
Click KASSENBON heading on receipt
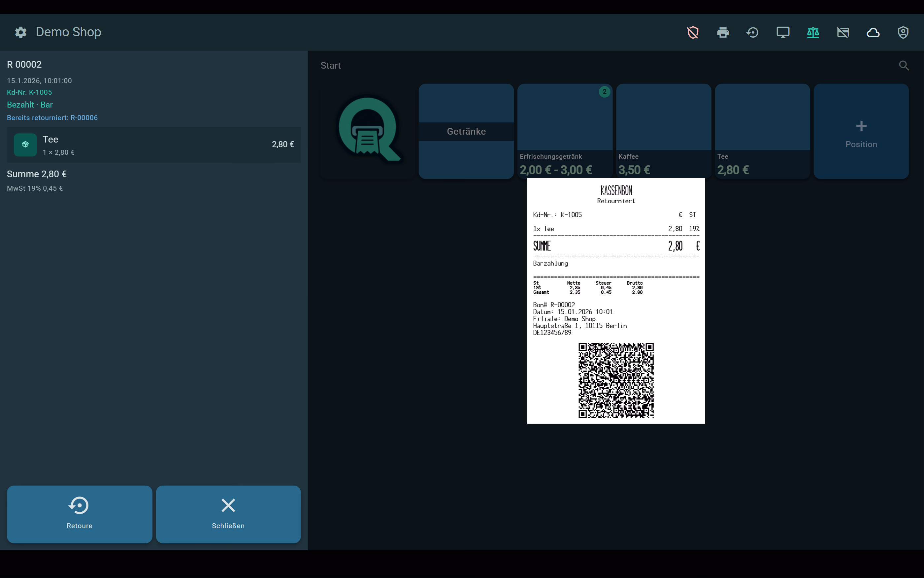click(616, 190)
